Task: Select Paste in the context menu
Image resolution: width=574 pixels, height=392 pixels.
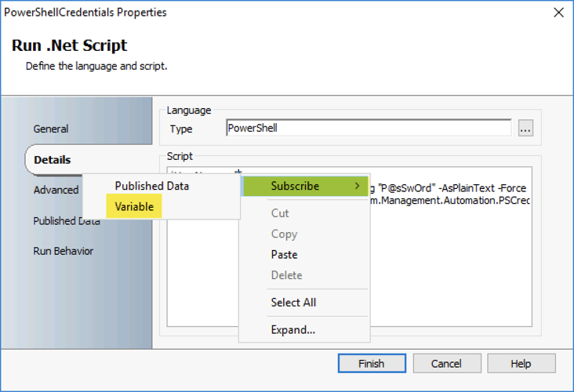Action: tap(284, 255)
